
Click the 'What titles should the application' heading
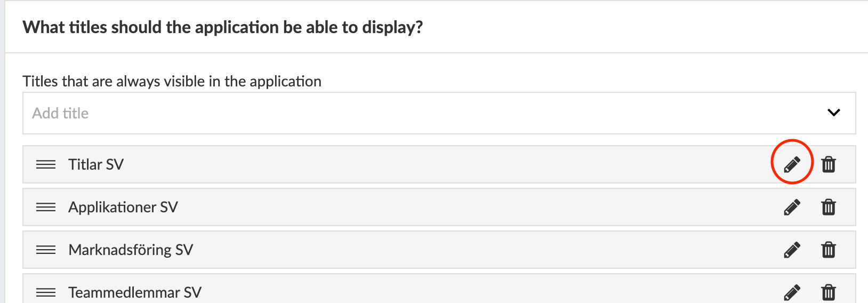(222, 27)
